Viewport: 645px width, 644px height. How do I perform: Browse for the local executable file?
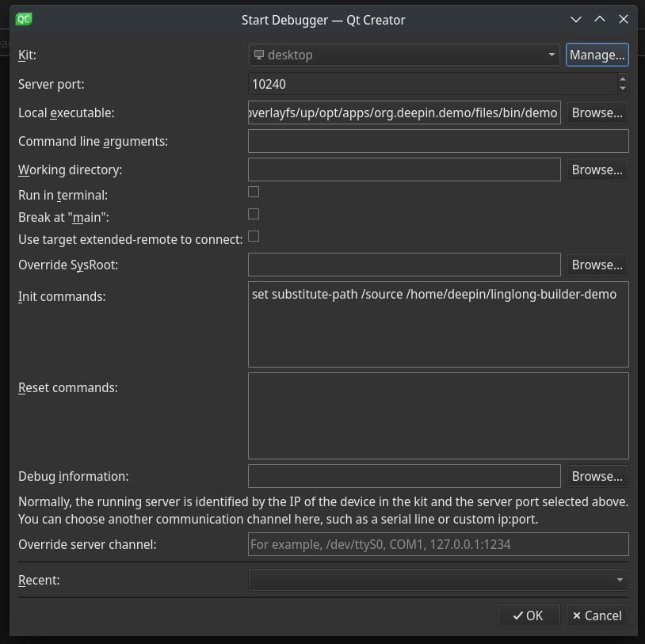pyautogui.click(x=597, y=112)
